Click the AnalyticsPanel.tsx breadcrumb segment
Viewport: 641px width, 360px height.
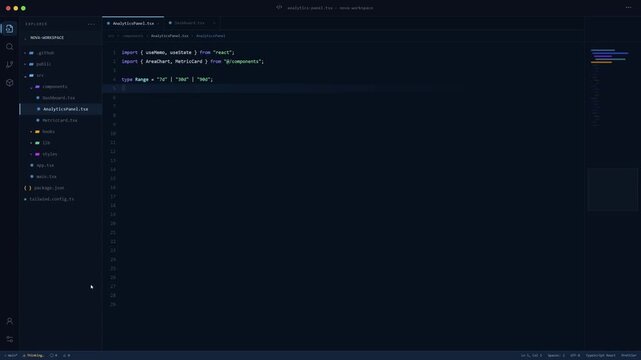(x=170, y=36)
